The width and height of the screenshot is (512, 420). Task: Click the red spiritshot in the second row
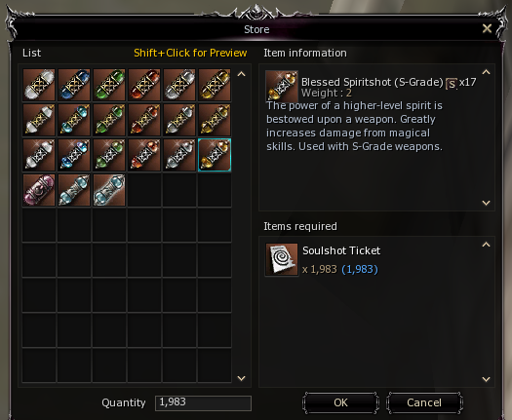[x=144, y=120]
